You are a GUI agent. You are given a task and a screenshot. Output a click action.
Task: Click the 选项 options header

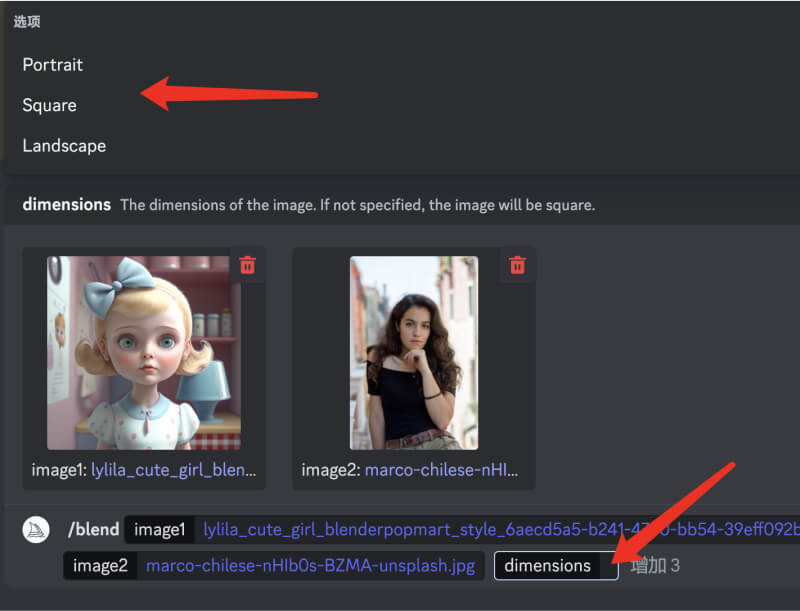point(27,22)
